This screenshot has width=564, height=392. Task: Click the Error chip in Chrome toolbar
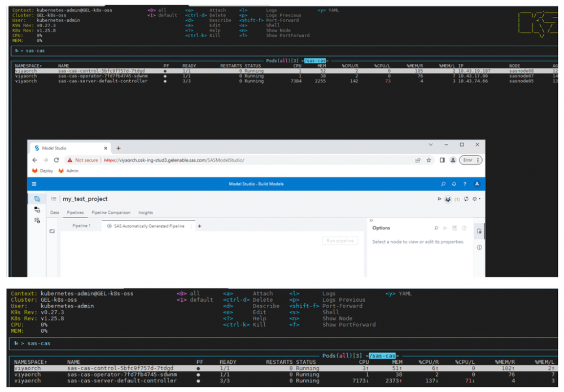(x=467, y=160)
